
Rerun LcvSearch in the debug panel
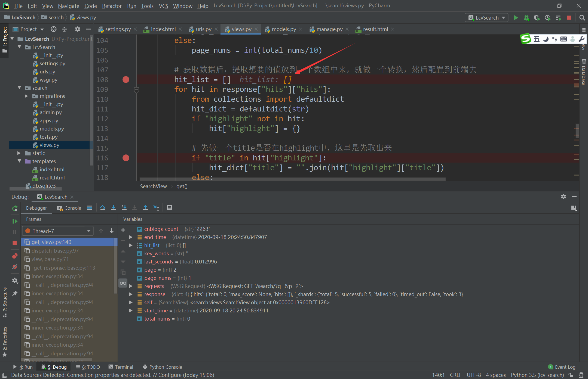[x=15, y=208]
